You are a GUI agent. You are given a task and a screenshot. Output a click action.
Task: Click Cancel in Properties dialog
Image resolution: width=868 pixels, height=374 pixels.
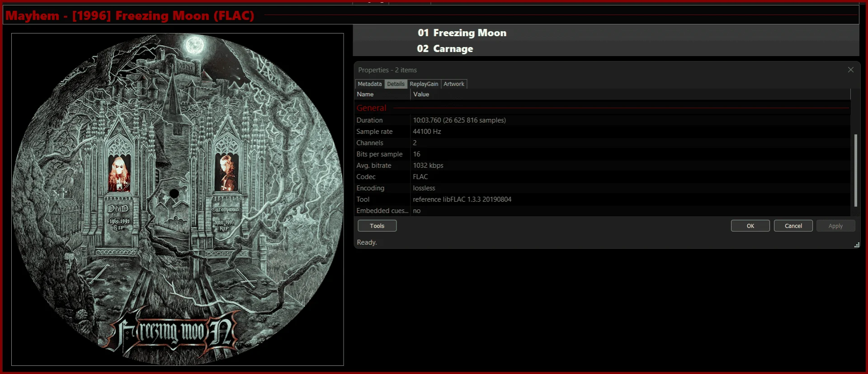coord(793,226)
